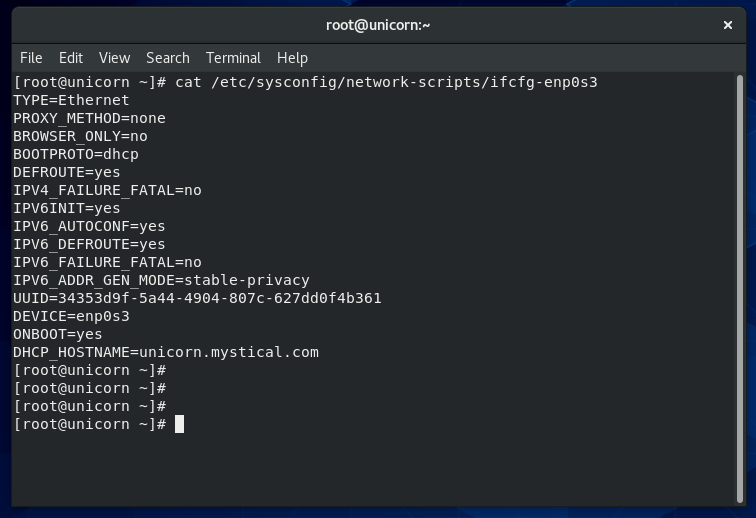Open the Search menu
The width and height of the screenshot is (756, 518).
pyautogui.click(x=168, y=58)
